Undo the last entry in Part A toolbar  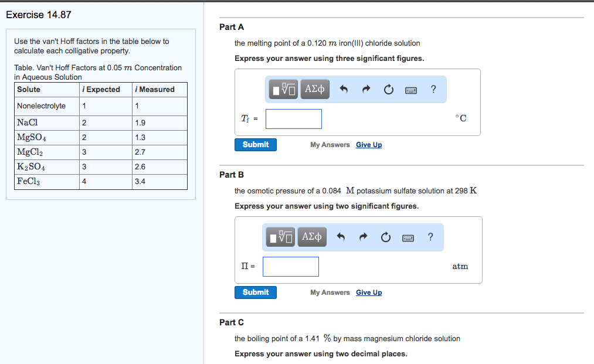pos(344,89)
